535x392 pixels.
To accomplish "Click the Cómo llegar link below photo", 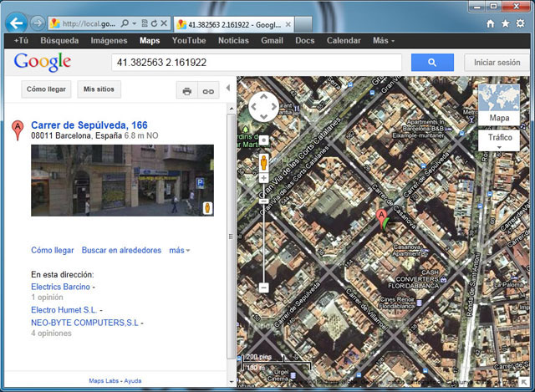I will [x=52, y=250].
